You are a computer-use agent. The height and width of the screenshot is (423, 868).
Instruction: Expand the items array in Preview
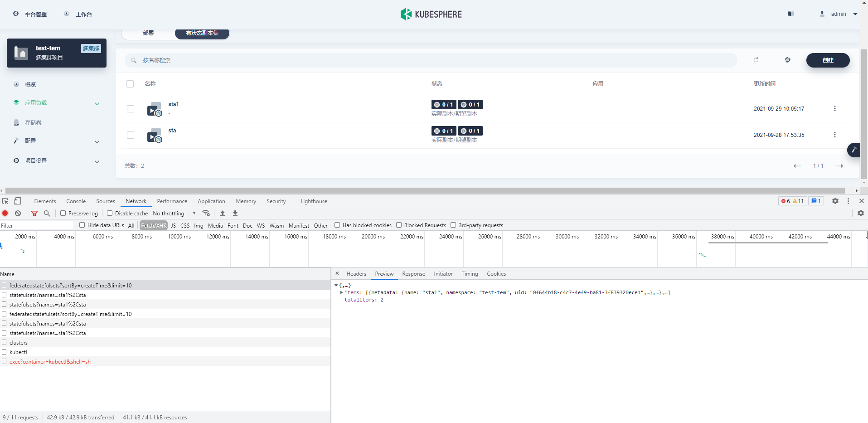click(341, 292)
